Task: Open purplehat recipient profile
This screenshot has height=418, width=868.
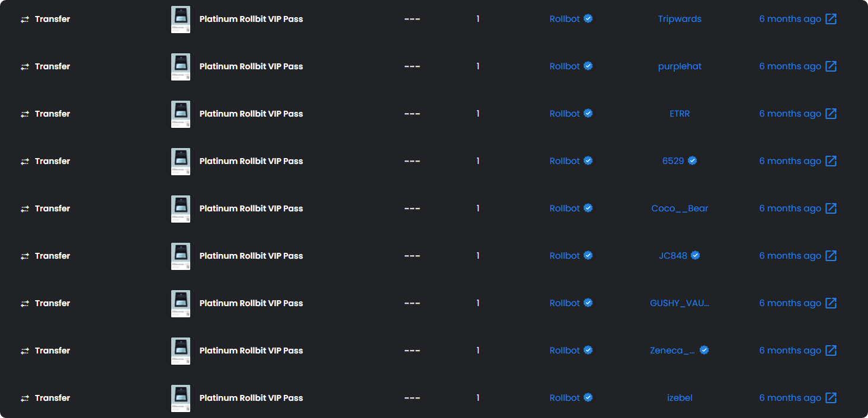Action: 680,66
